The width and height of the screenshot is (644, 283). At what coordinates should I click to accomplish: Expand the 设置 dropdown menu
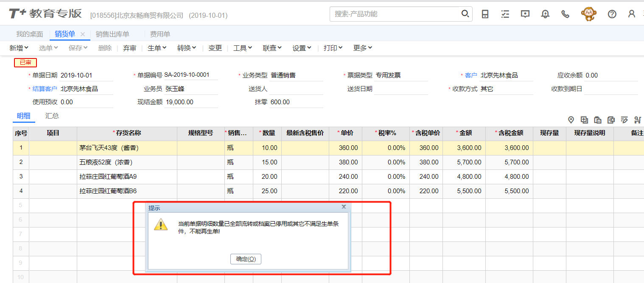pyautogui.click(x=302, y=48)
